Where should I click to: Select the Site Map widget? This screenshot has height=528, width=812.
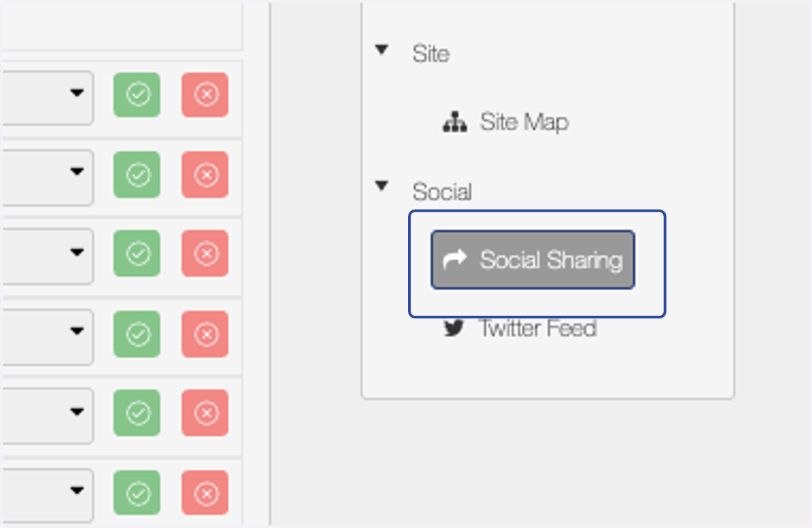[505, 122]
